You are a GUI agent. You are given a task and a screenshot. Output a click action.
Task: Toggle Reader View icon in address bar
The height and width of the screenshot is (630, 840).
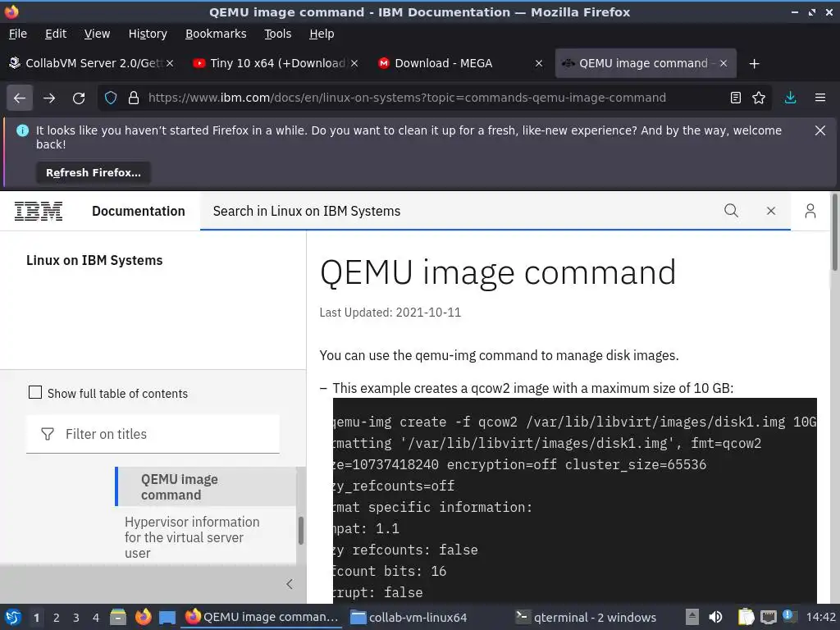(736, 98)
